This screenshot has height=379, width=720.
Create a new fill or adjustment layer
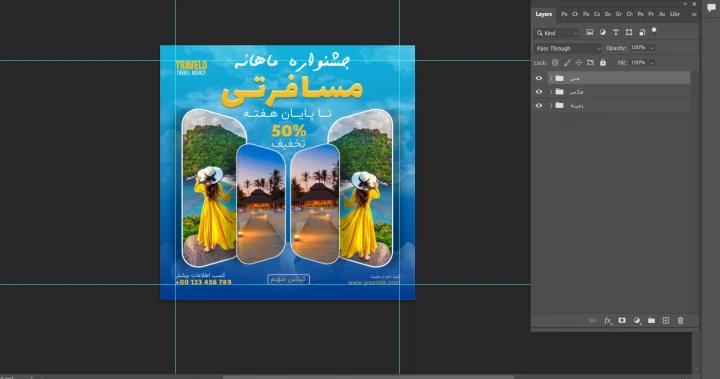pyautogui.click(x=637, y=320)
